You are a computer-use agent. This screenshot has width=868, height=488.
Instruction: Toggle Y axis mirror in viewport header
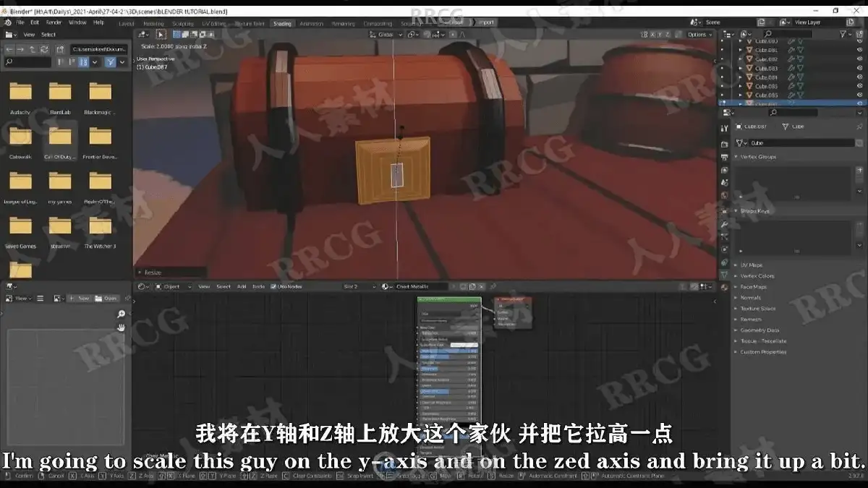(660, 34)
